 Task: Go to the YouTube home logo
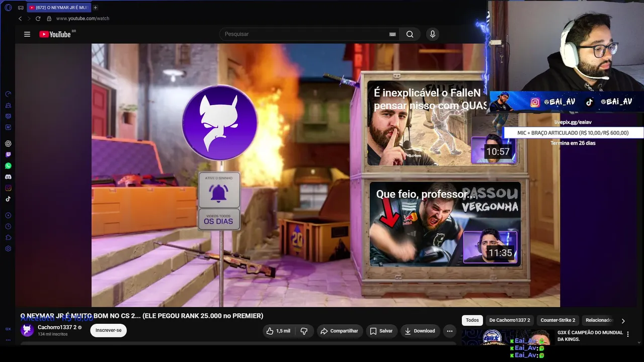(x=55, y=34)
